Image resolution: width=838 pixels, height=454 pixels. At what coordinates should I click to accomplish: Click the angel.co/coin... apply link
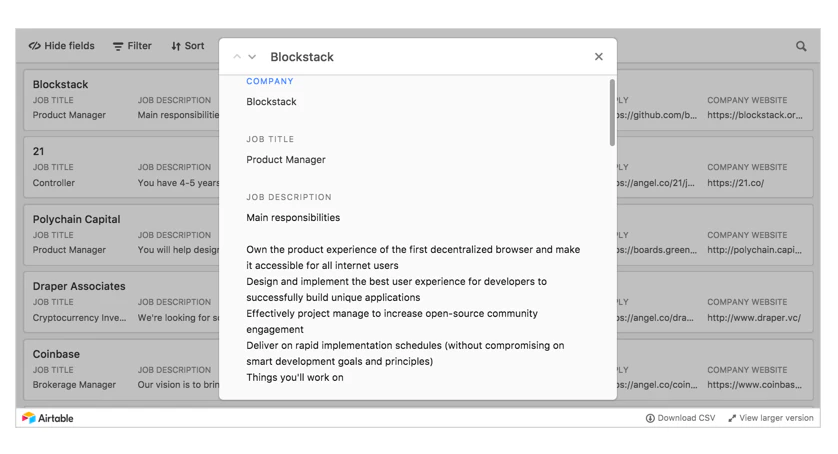tap(657, 384)
